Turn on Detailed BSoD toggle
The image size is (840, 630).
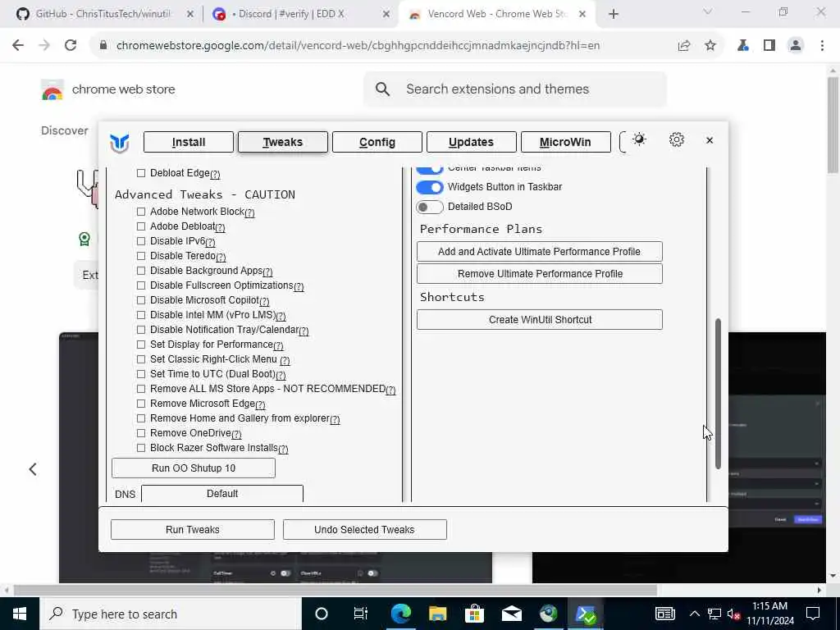point(430,207)
